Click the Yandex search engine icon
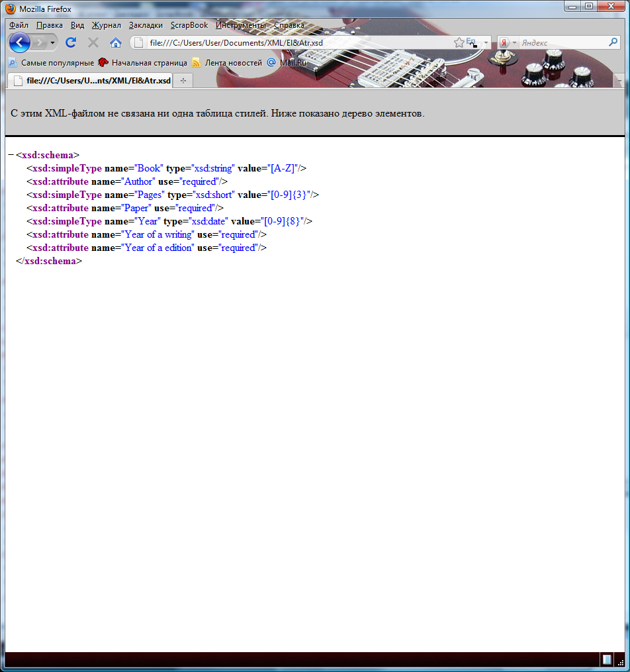 coord(504,42)
